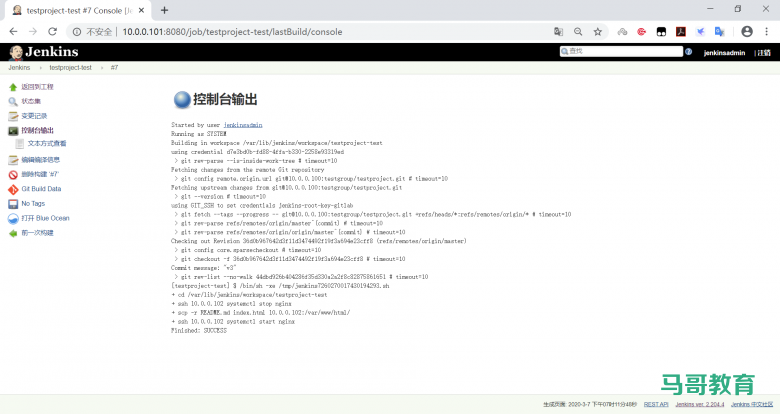Click the 'Commit message: "v3"' line
This screenshot has width=780, height=414.
point(203,268)
